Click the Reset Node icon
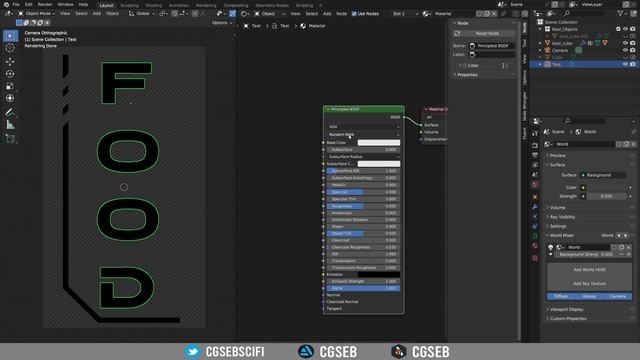This screenshot has height=360, width=640. [x=457, y=33]
